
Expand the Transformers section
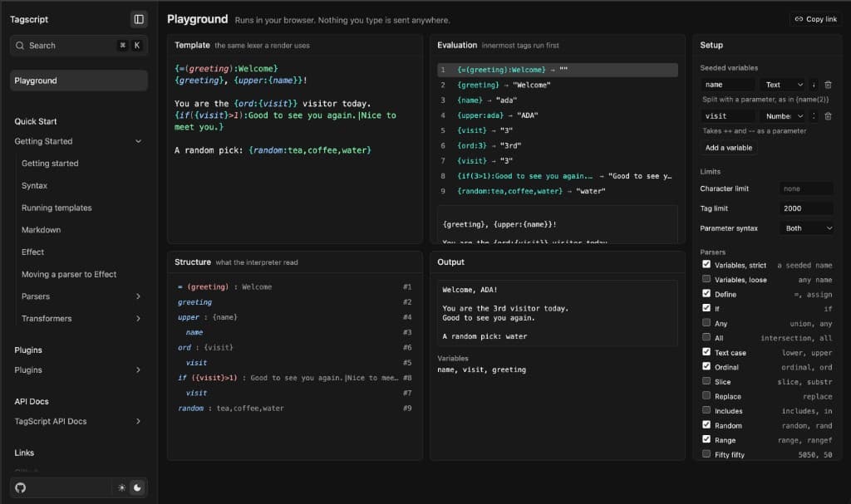click(x=138, y=319)
